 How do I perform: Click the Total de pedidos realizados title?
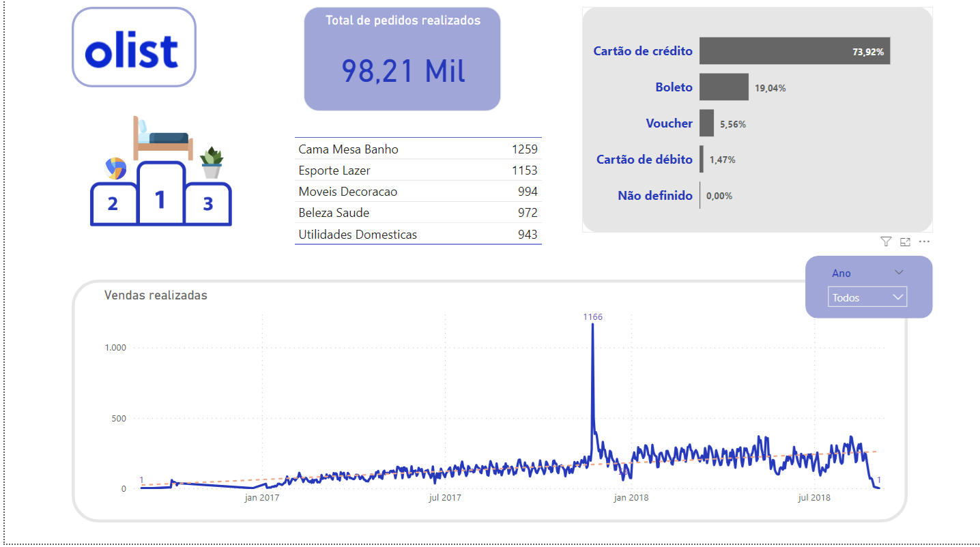click(x=403, y=20)
